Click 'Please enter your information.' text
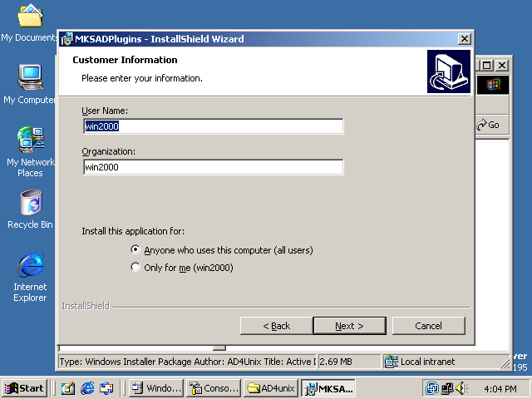This screenshot has width=532, height=399. pos(142,78)
